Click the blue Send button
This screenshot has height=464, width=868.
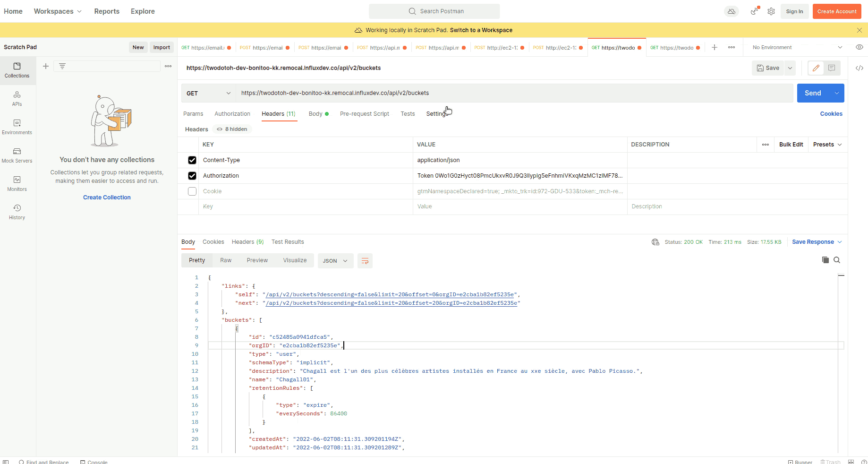pyautogui.click(x=813, y=93)
